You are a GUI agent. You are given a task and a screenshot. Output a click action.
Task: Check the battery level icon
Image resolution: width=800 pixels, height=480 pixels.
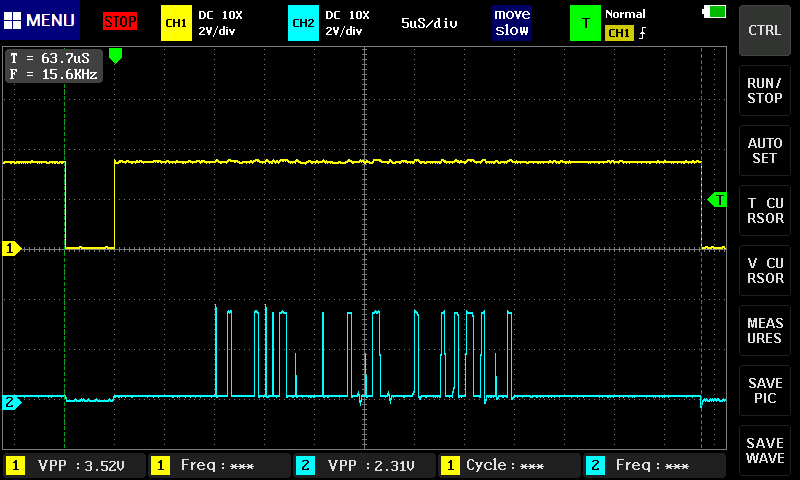[x=714, y=11]
